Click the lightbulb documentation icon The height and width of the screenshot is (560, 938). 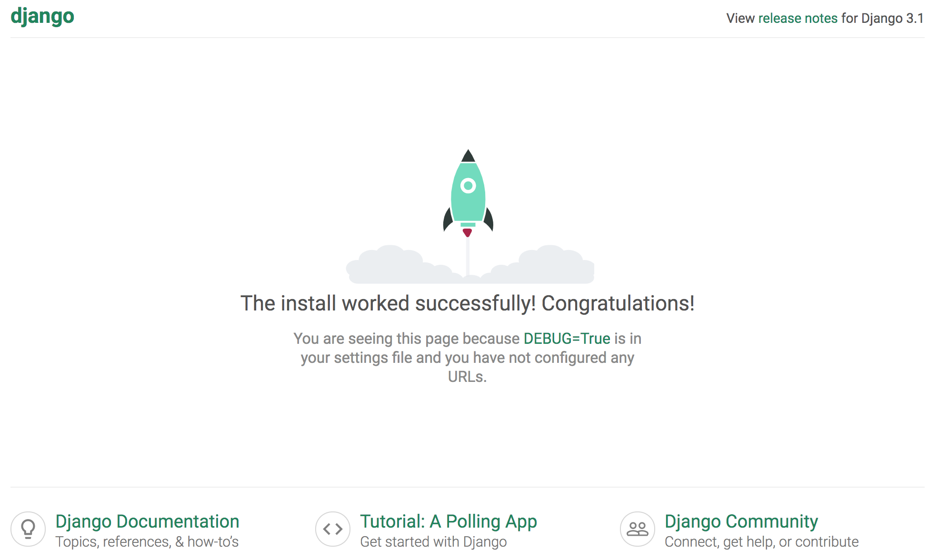(x=28, y=529)
